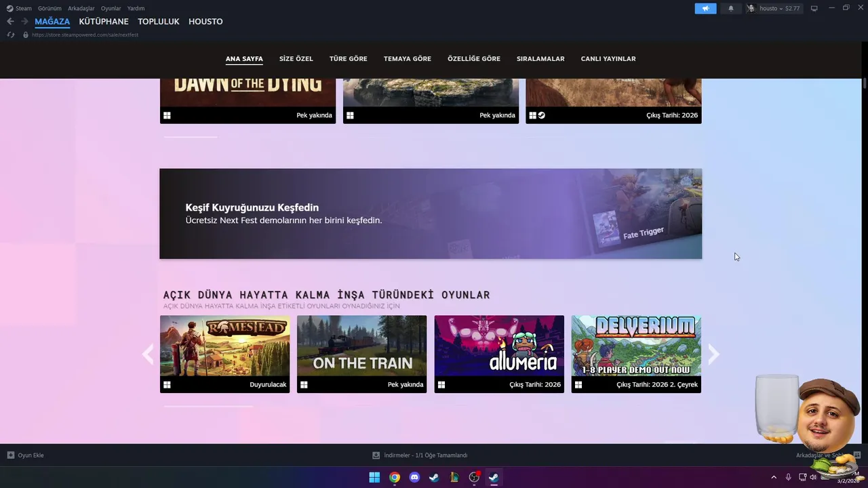Open the HOUSTO profile tab
The image size is (868, 488).
click(205, 22)
